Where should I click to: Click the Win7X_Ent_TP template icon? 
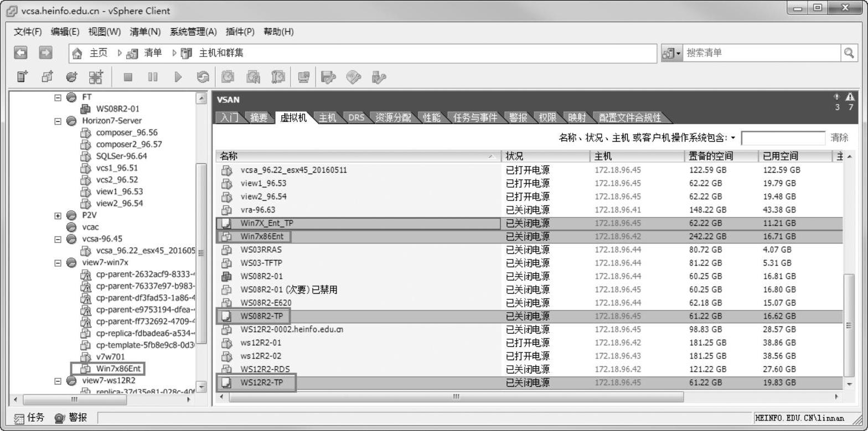[226, 224]
